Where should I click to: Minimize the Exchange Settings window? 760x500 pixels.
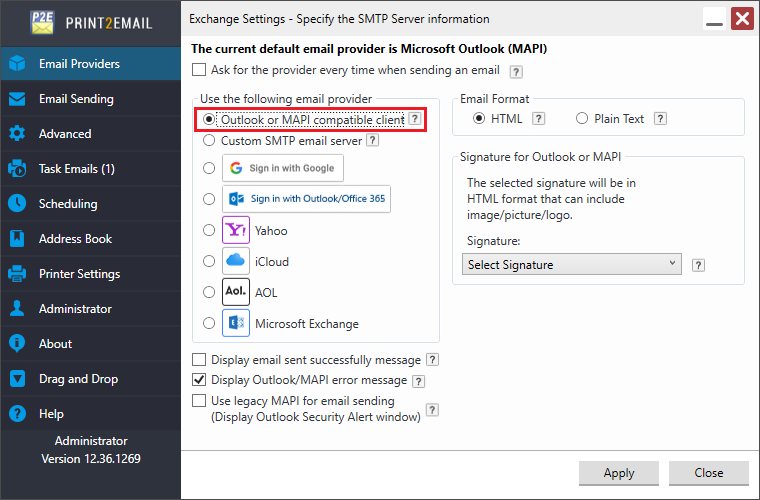coord(714,19)
